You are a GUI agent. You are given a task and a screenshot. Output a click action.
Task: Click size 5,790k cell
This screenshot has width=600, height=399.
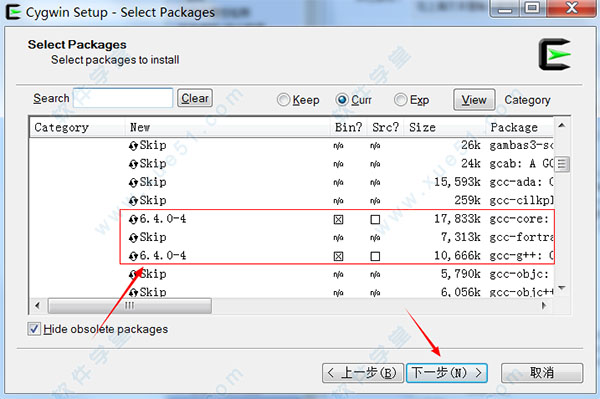coord(460,274)
